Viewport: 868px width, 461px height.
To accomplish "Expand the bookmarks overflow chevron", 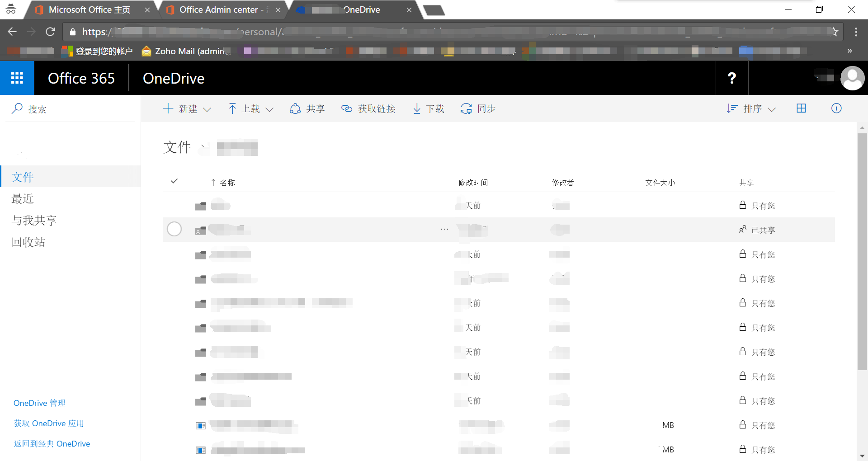I will point(850,51).
